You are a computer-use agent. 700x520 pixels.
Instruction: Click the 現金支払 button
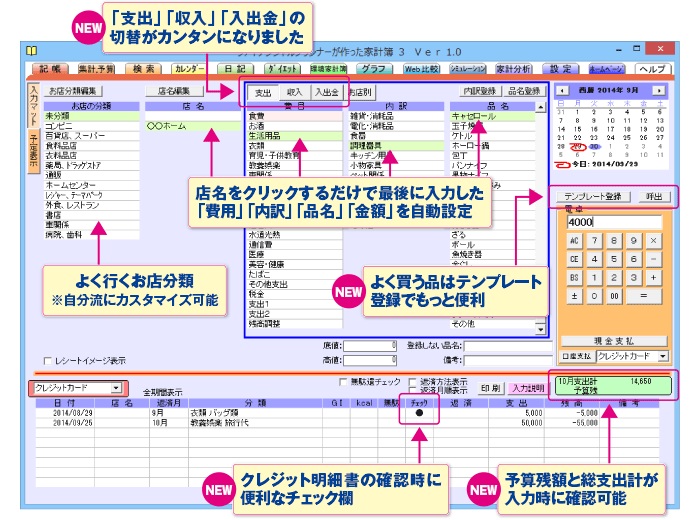click(x=612, y=340)
